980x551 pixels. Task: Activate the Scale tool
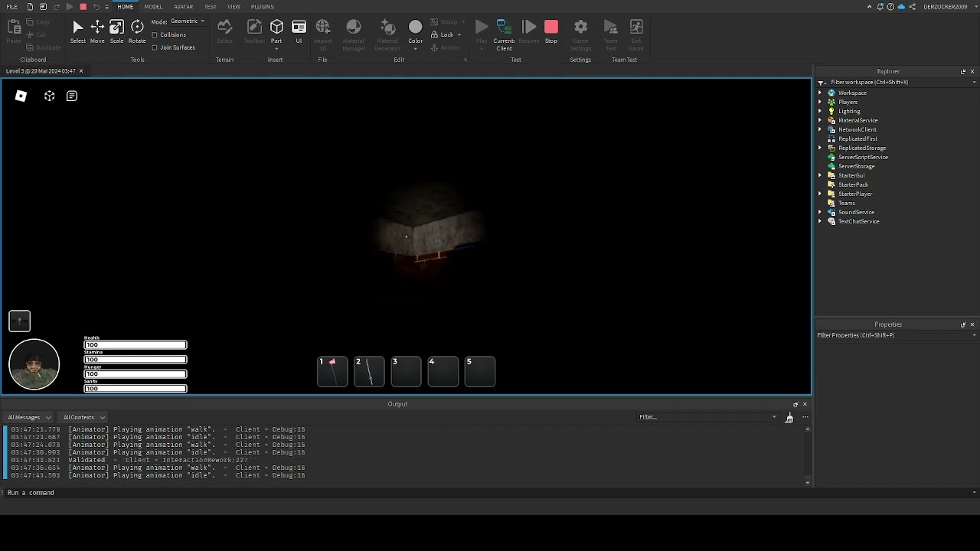(x=116, y=31)
